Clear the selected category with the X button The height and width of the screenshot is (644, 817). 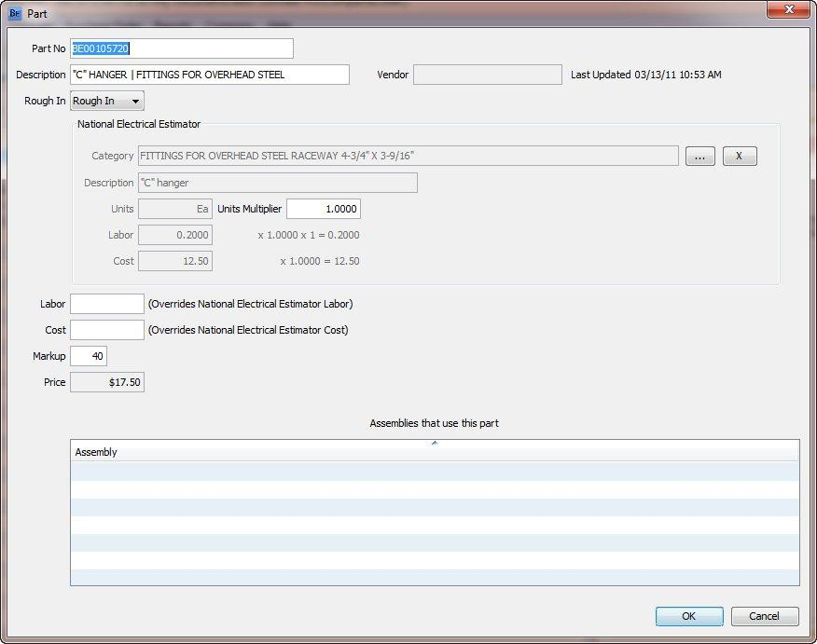coord(740,156)
